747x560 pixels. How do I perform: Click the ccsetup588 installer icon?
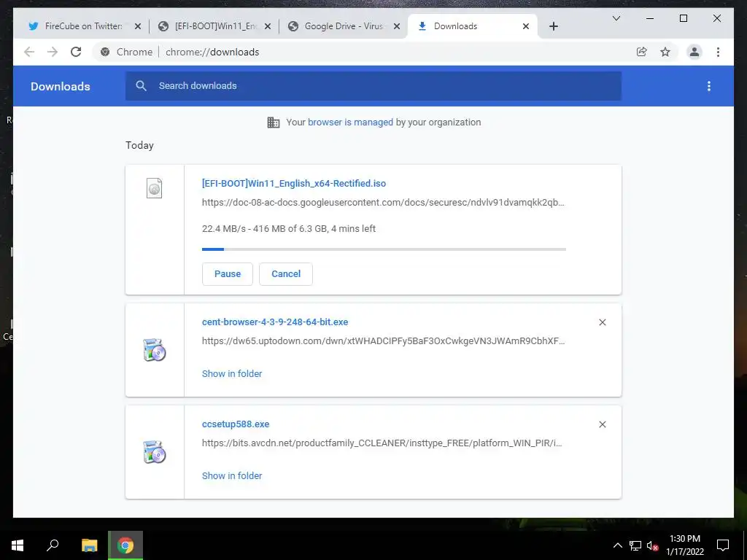(155, 452)
